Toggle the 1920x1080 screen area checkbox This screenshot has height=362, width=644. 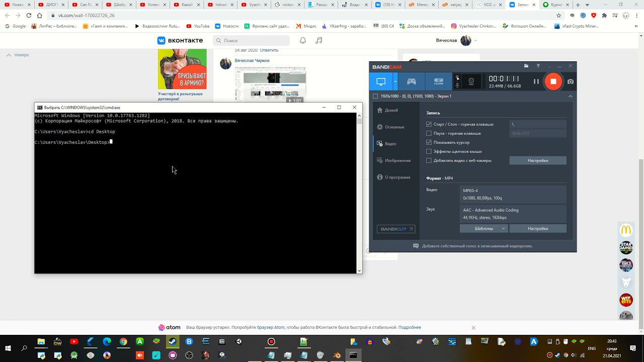[375, 96]
